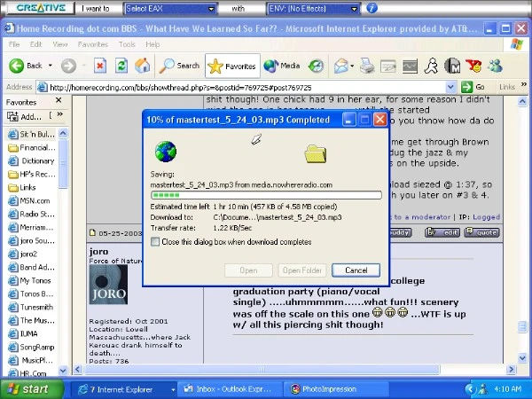Click the Forward arrow button
The height and width of the screenshot is (399, 532).
(68, 66)
